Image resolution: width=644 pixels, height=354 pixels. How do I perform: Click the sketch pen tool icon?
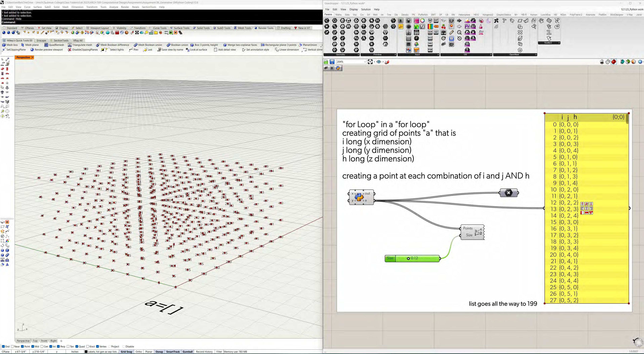387,62
